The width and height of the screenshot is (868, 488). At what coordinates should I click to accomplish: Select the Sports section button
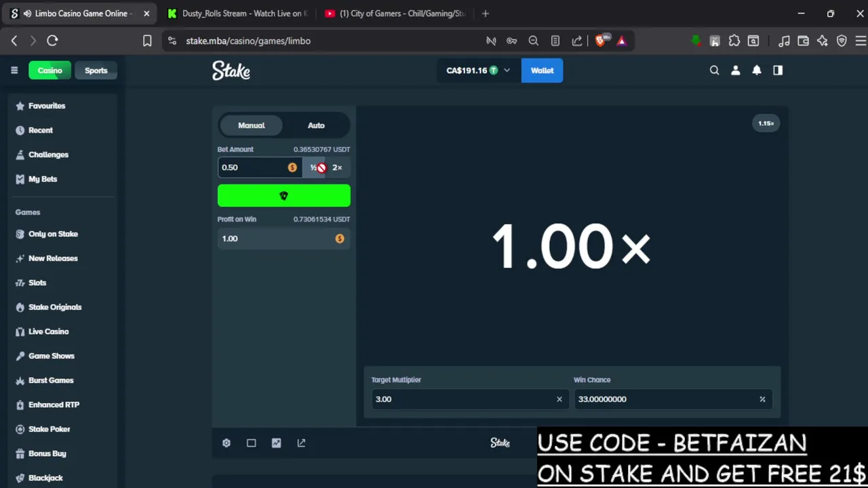click(96, 70)
